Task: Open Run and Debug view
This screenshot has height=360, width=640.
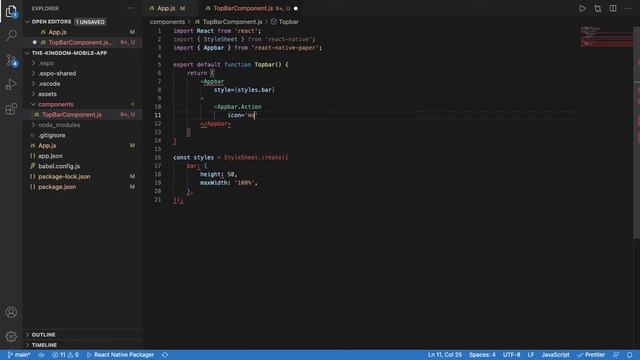Action: [x=11, y=84]
